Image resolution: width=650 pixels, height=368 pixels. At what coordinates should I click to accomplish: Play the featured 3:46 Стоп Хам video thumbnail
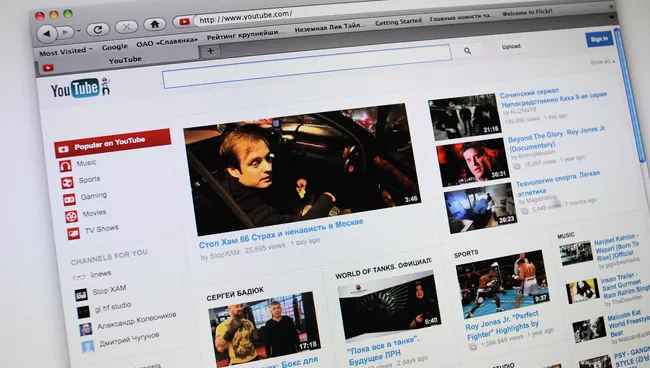click(302, 169)
